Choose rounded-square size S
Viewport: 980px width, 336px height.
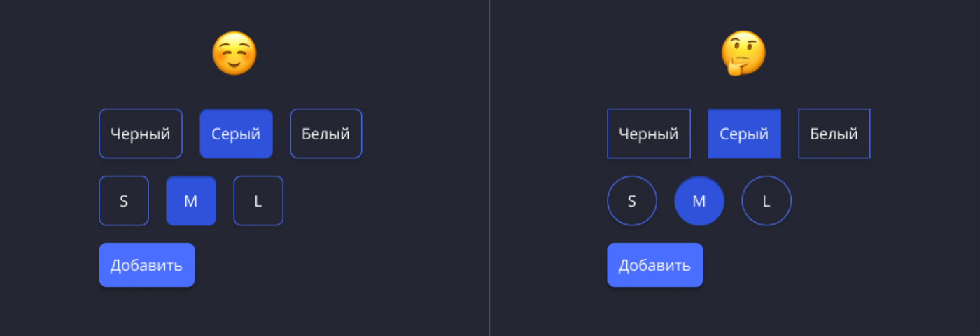(124, 201)
